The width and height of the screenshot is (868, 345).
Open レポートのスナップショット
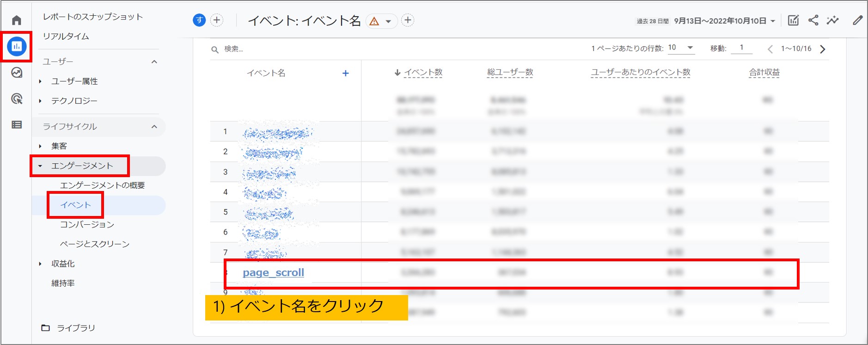coord(93,17)
